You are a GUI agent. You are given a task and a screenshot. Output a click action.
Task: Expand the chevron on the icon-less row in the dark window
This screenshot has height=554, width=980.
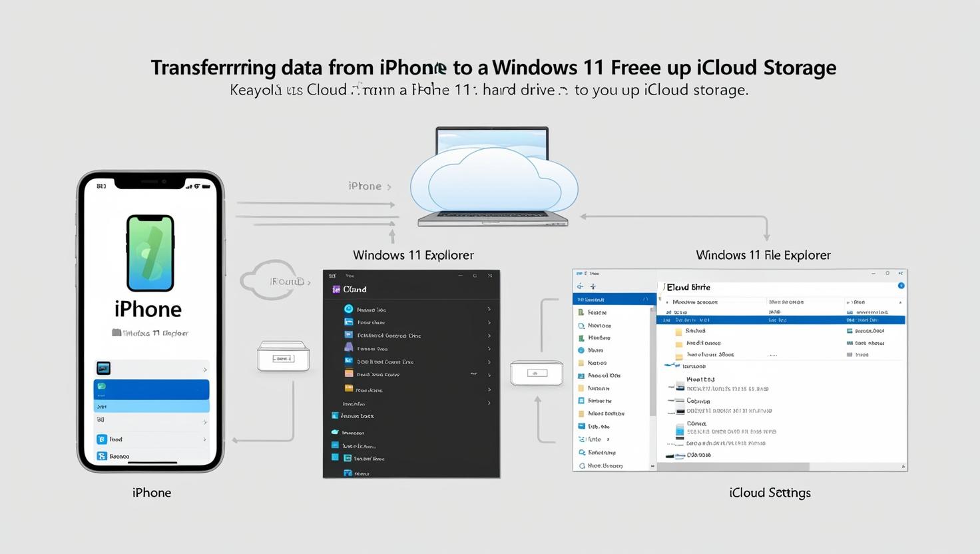point(489,403)
